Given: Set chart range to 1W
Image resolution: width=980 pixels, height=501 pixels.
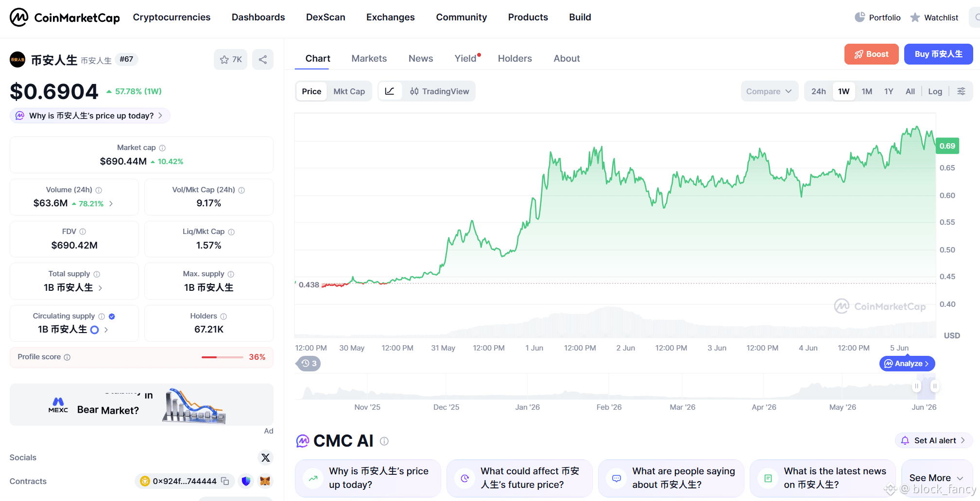Looking at the screenshot, I should click(843, 91).
